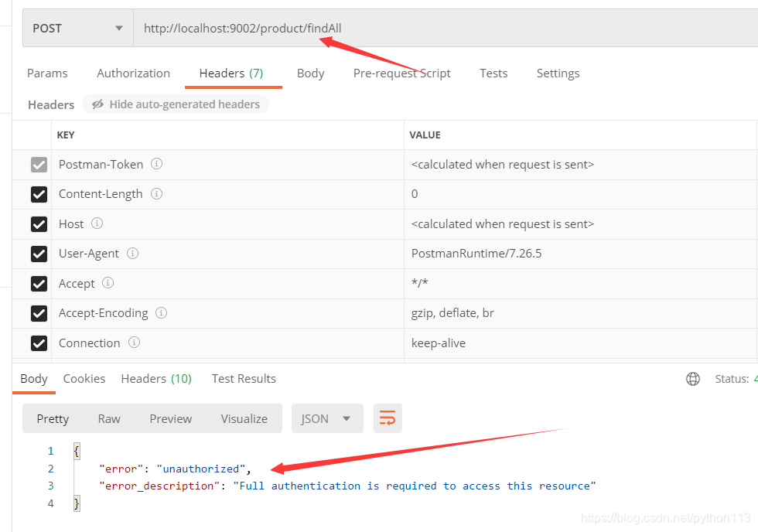758x532 pixels.
Task: Click the request URL input field
Action: tap(446, 28)
